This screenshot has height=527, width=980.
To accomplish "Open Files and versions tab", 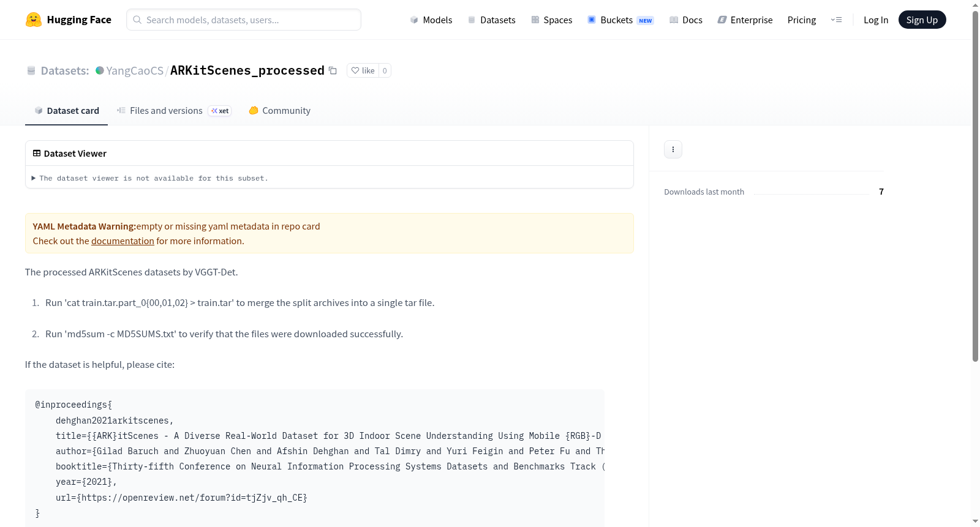I will tap(174, 111).
